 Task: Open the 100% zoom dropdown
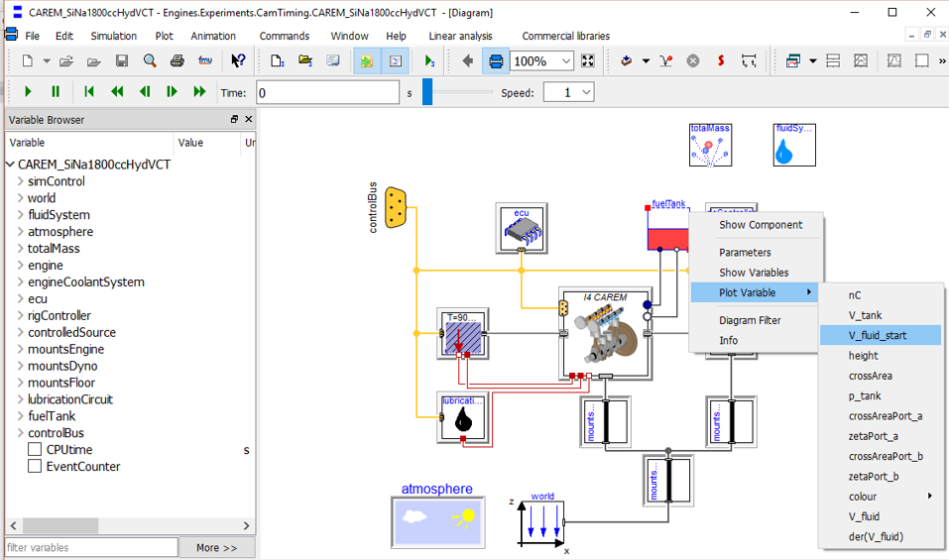click(x=565, y=61)
